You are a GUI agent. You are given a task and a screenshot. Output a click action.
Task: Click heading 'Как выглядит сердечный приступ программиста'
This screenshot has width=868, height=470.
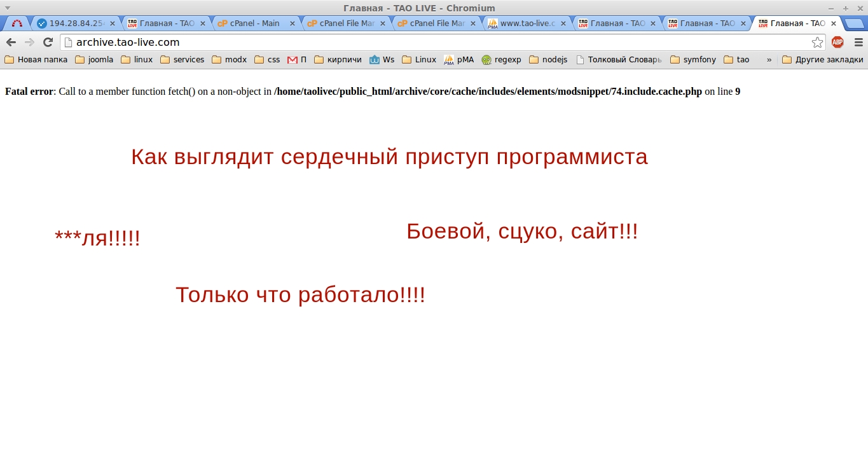(389, 157)
